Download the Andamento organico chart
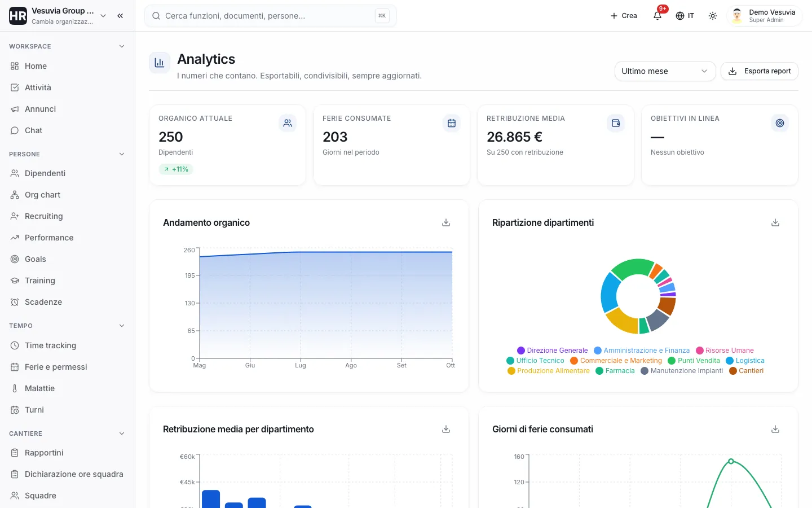 [446, 223]
